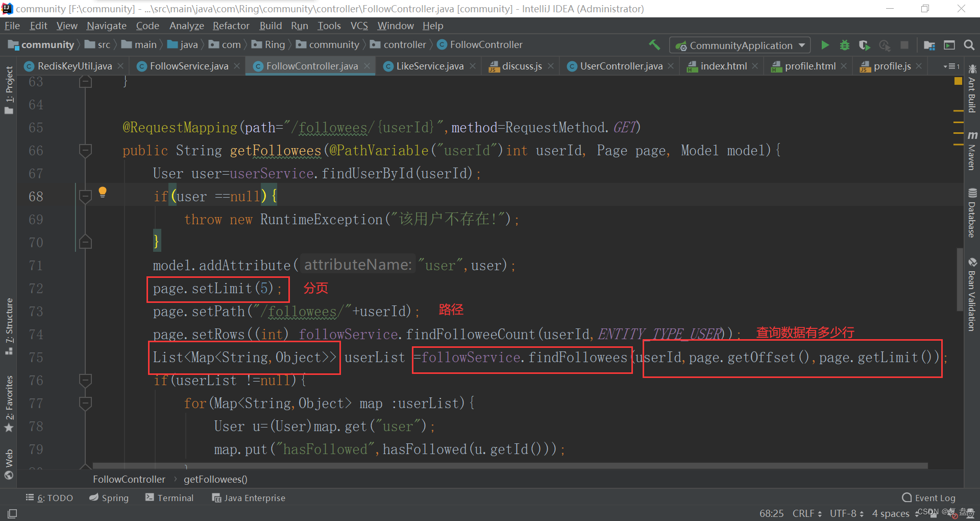Click the vertical editor scrollbar thumb
980x521 pixels.
click(960, 279)
